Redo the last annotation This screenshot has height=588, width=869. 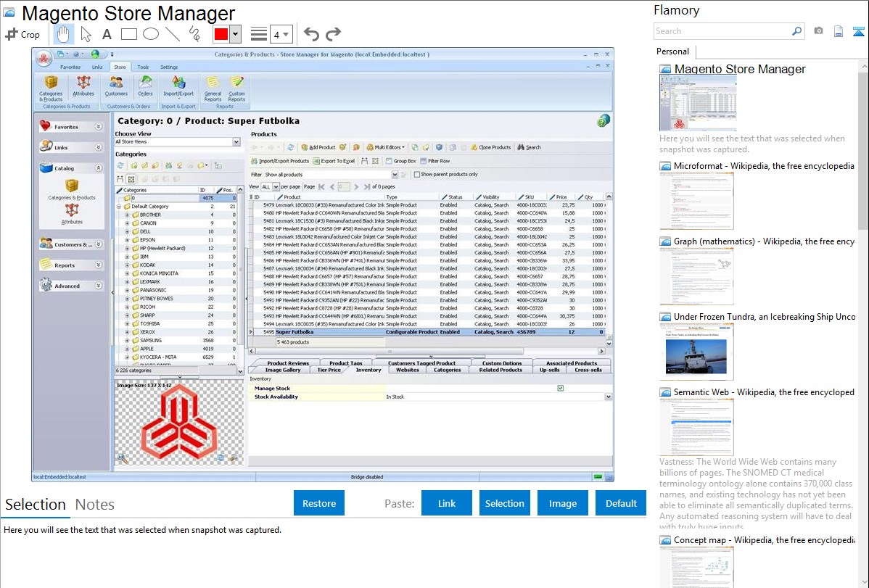(333, 34)
